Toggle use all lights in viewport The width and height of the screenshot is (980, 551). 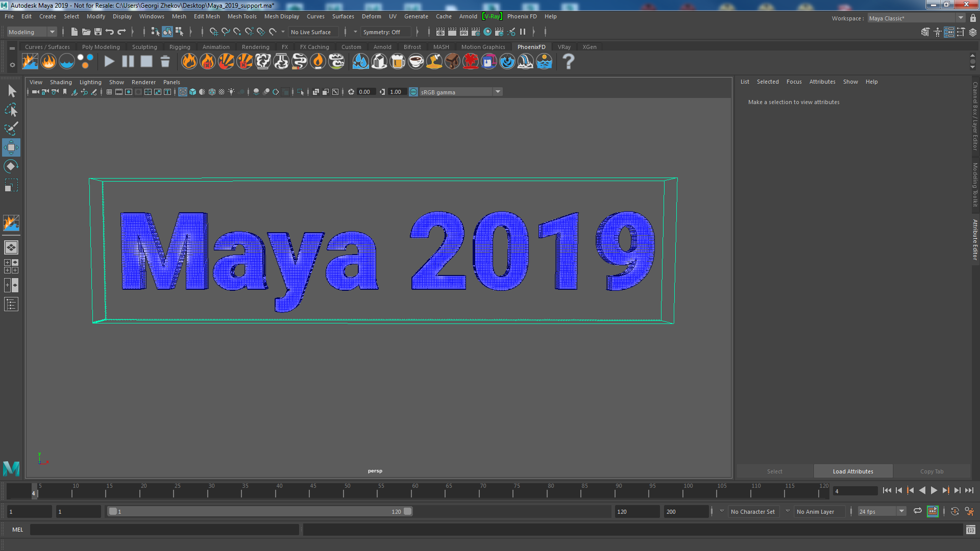tap(231, 92)
